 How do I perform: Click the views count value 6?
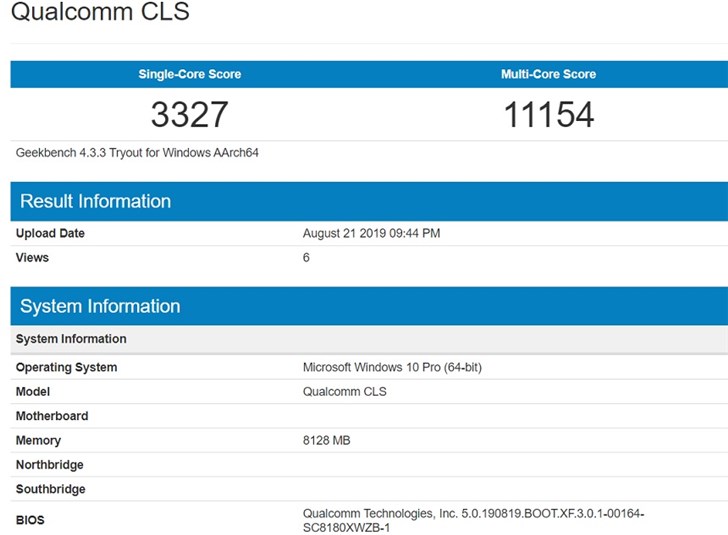click(306, 258)
